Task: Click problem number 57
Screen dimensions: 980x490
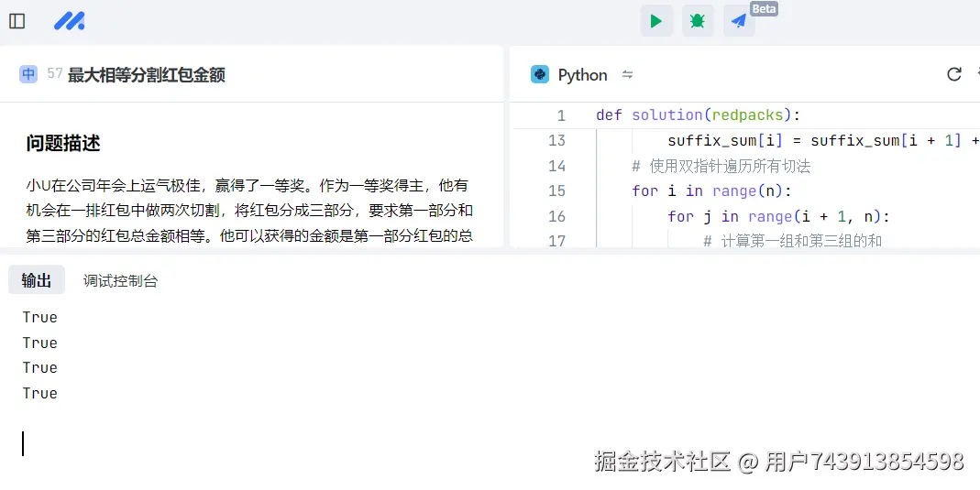Action: pos(55,73)
